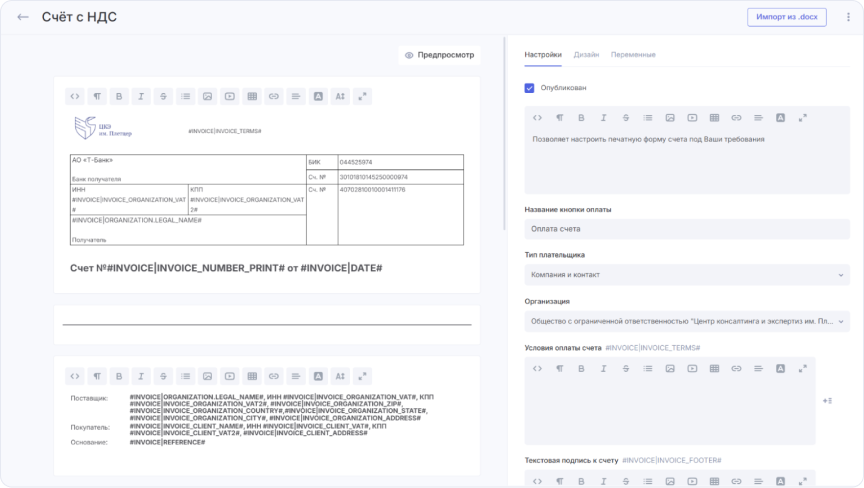The width and height of the screenshot is (864, 488).
Task: Open Предпросмотр of the invoice template
Action: tap(439, 55)
